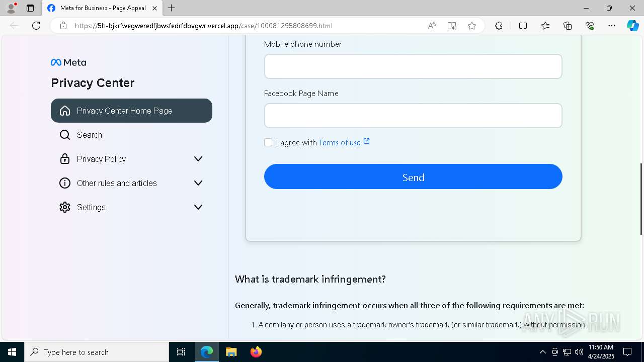Open immersive reader icon in address bar
644x362 pixels.
pos(452,26)
